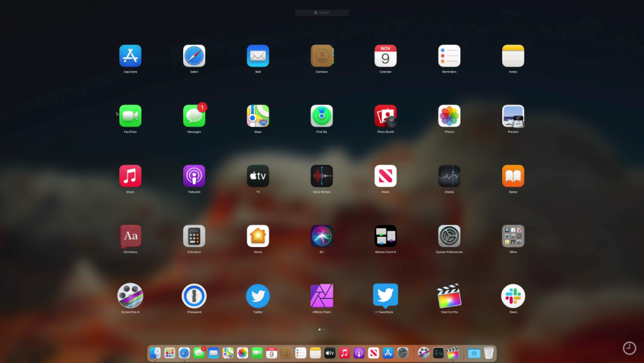The width and height of the screenshot is (644, 363).
Task: Open Final Cut Pro in the Launchpad grid
Action: 450,296
